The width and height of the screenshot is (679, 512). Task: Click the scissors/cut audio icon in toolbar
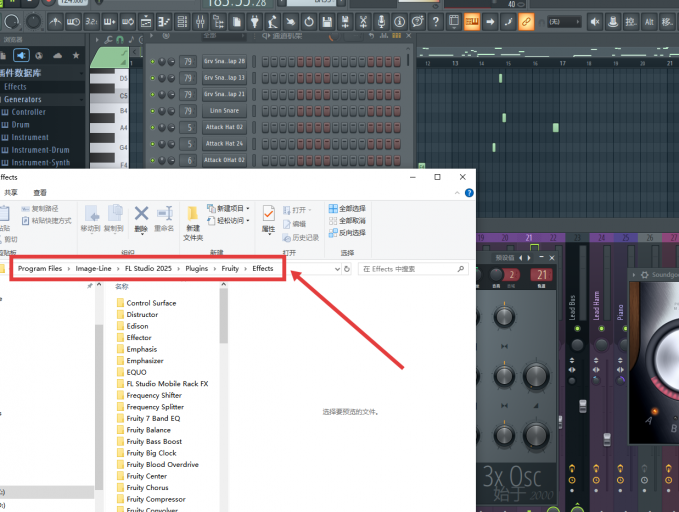(363, 22)
